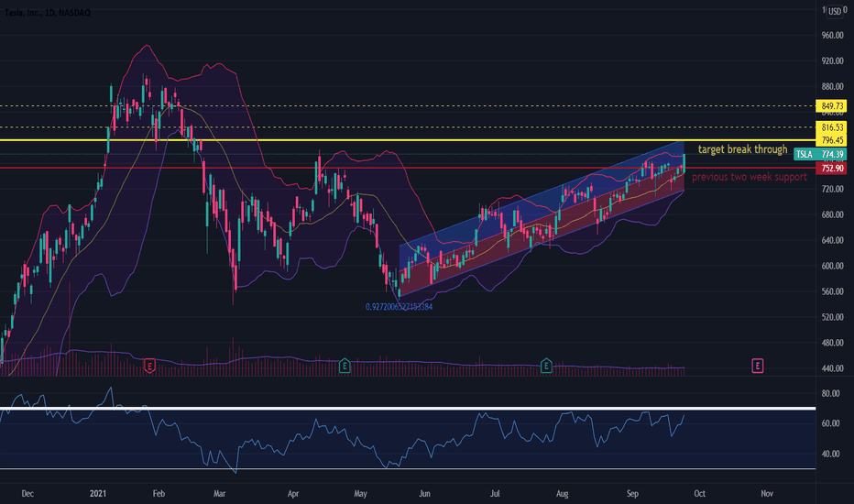Click the 'previous two week support' annotation
This screenshot has height=504, width=854.
pos(750,177)
